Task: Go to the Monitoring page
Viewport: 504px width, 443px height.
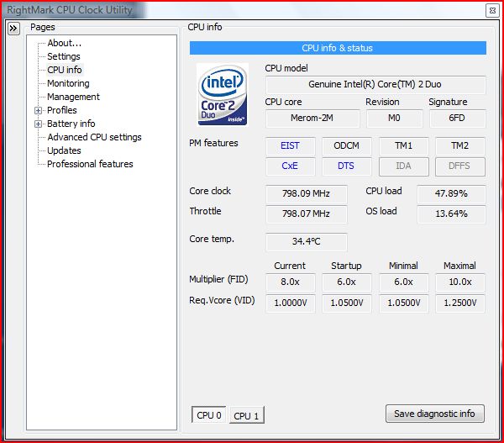Action: click(x=68, y=83)
